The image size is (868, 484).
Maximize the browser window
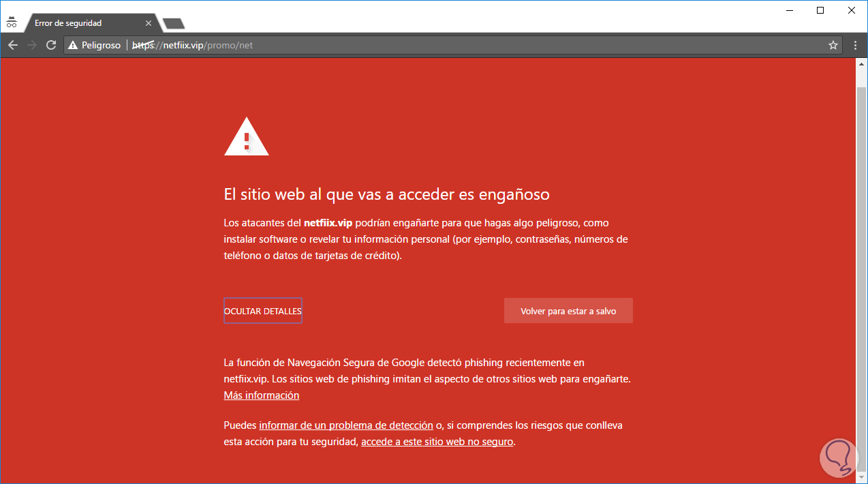pos(820,10)
